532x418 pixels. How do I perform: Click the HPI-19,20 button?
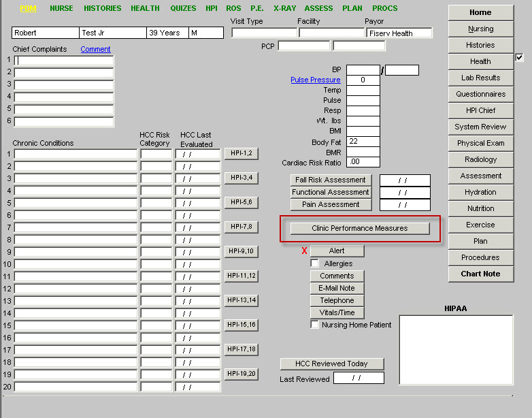tap(242, 374)
